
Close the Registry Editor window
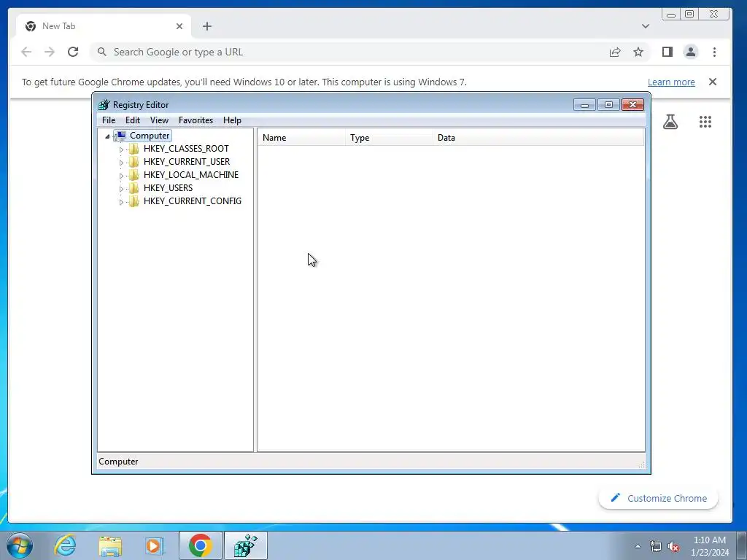coord(632,105)
